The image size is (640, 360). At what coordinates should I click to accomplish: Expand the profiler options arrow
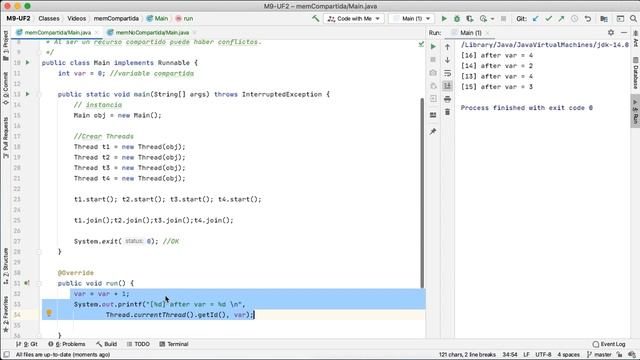(x=492, y=19)
